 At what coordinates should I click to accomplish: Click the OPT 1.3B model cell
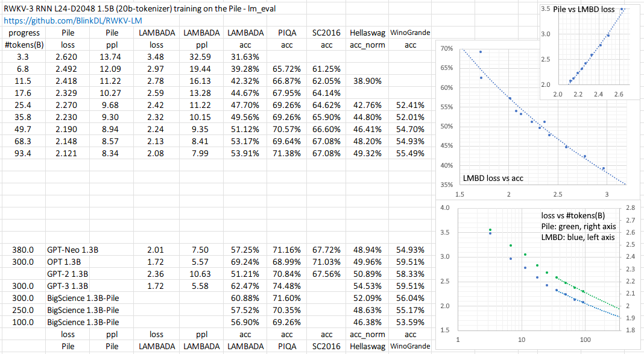click(64, 262)
